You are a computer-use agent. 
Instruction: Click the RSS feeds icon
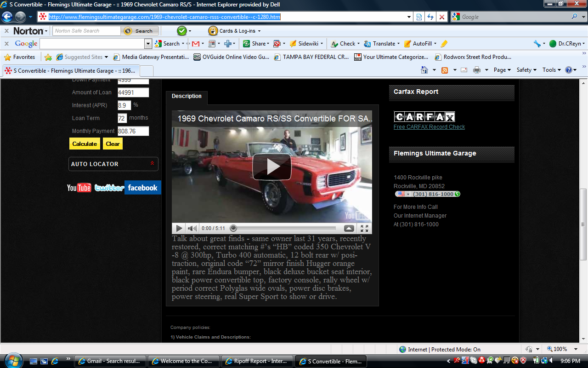pos(445,70)
